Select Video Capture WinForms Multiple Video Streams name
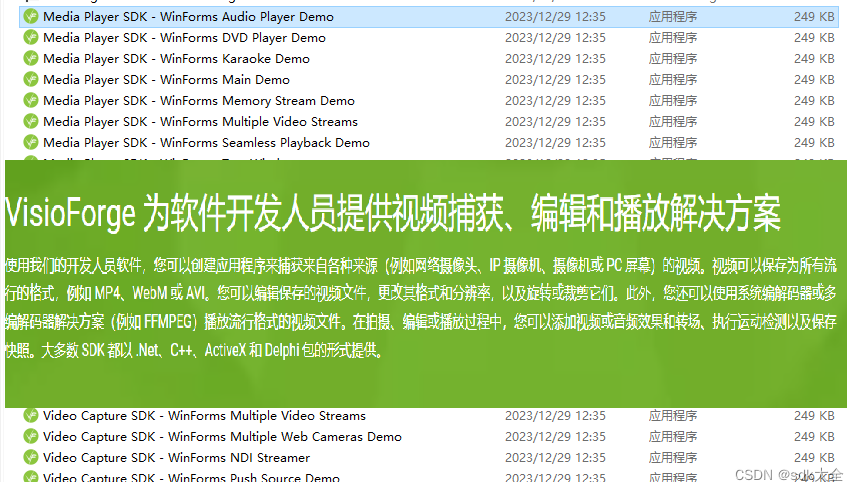859x491 pixels. (204, 416)
